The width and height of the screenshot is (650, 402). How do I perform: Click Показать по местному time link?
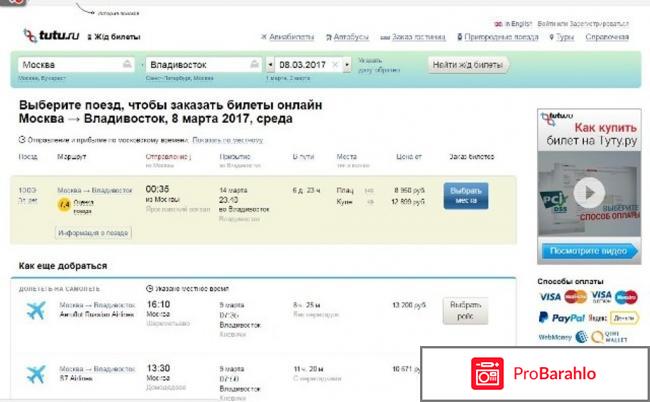click(x=228, y=140)
